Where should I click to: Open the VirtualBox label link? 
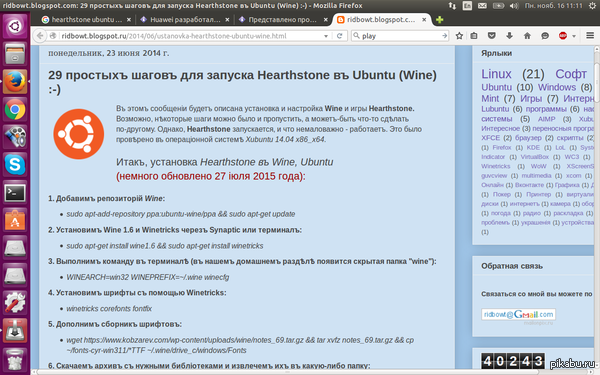click(535, 157)
